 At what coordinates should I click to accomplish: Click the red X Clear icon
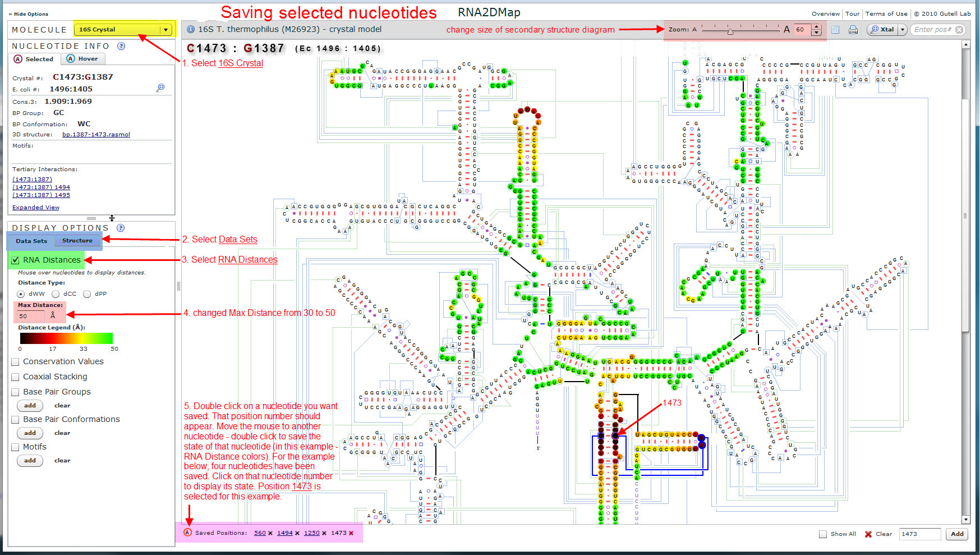pos(868,534)
